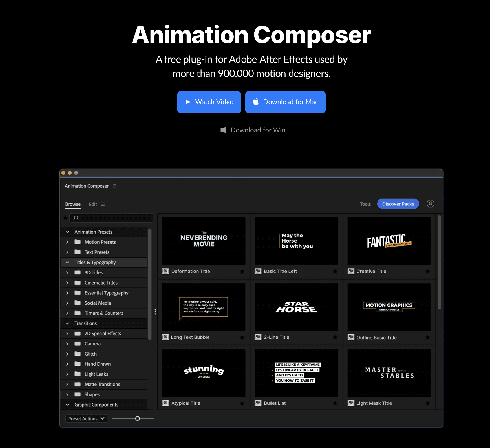Click preset type icon of Long Text Bubble
The width and height of the screenshot is (490, 448).
pos(165,337)
